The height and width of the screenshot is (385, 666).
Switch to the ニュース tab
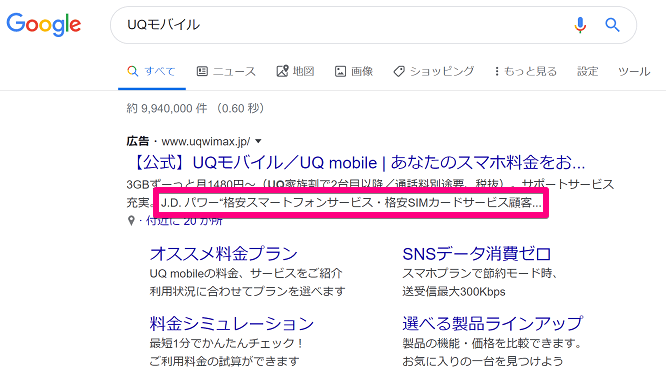click(226, 71)
